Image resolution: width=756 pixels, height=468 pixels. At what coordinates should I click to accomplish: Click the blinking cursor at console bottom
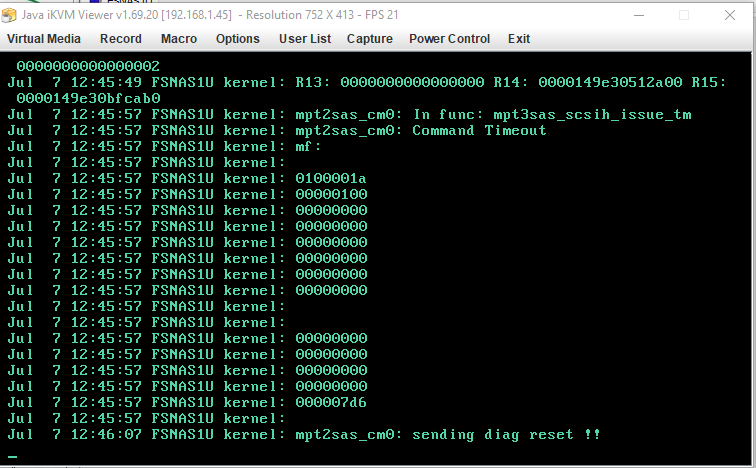click(x=13, y=456)
